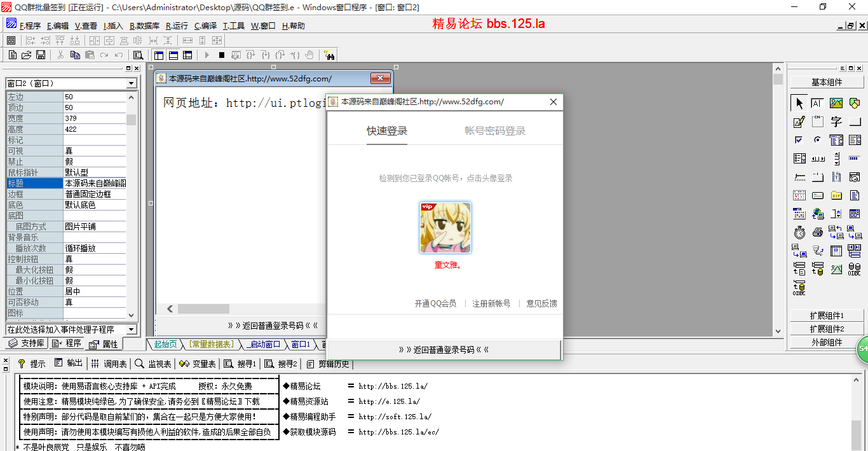Toggle the status panel layout button

pyautogui.click(x=173, y=55)
